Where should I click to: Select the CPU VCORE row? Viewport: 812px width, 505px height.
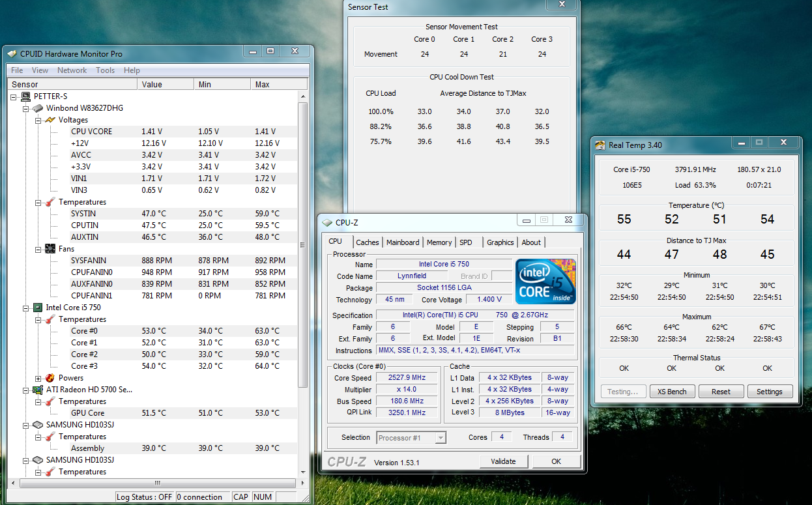pos(183,132)
